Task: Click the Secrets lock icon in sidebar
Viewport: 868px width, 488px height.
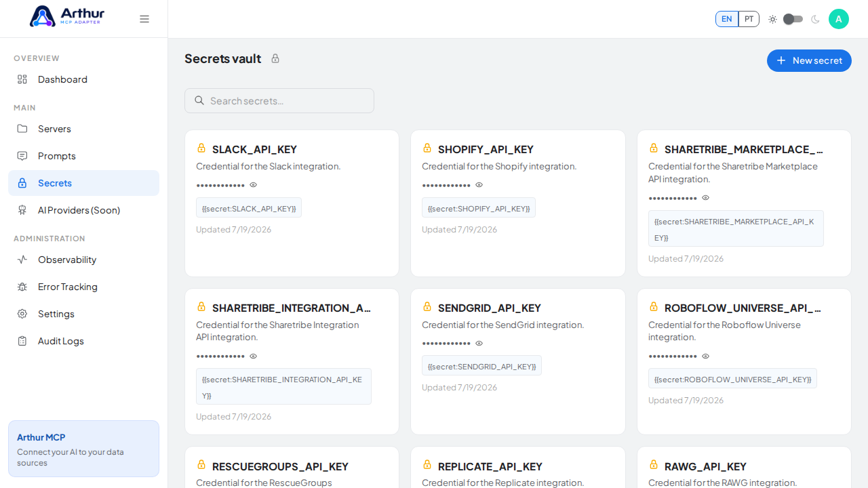Action: pyautogui.click(x=22, y=183)
